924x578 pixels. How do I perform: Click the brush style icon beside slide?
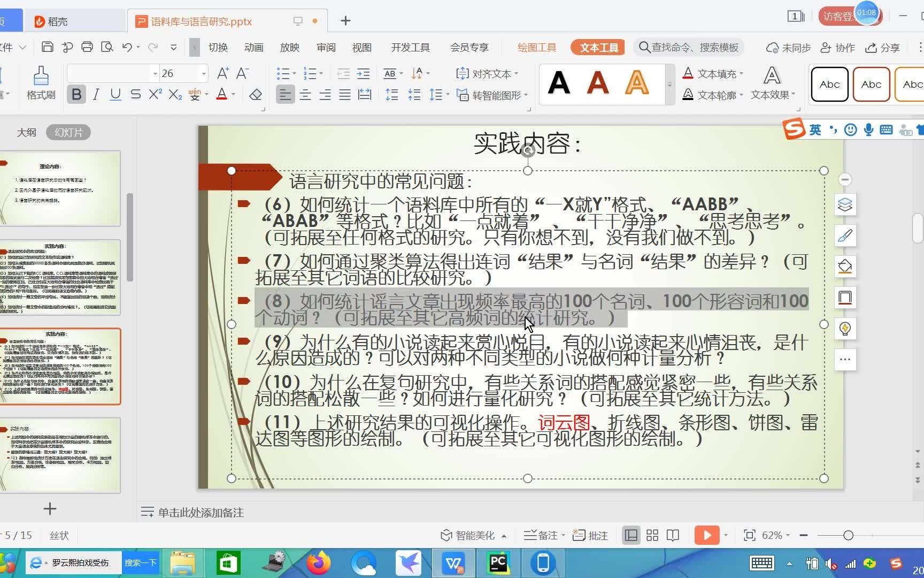[845, 235]
